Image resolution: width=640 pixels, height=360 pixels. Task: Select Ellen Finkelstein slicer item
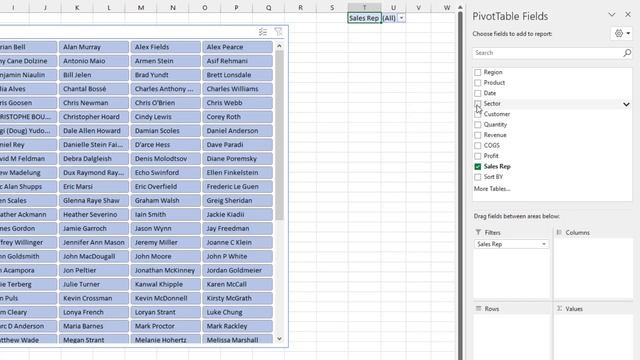(x=237, y=173)
